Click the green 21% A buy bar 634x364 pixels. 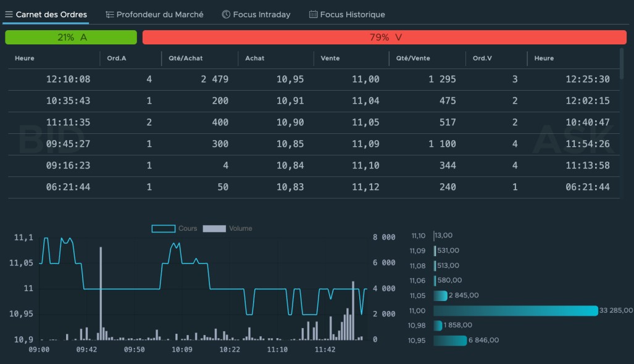(71, 38)
